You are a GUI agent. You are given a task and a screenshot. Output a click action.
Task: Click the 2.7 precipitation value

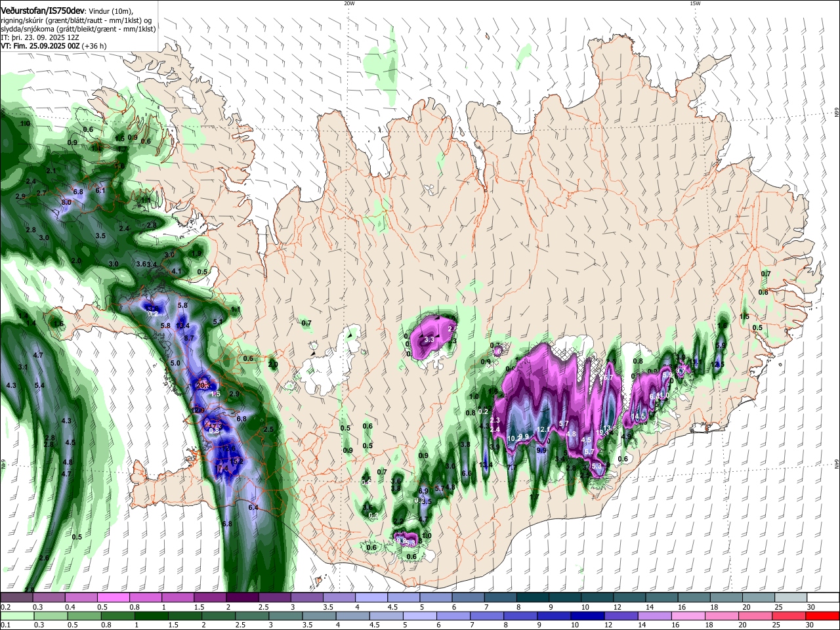[x=41, y=193]
